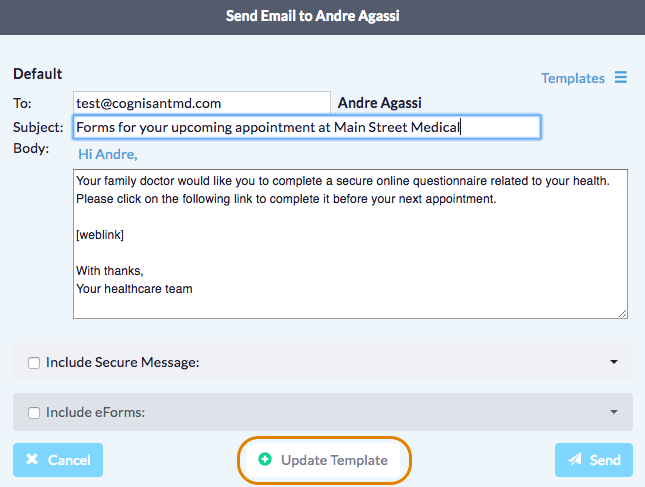Enable the Include Secure Message checkbox
645x487 pixels.
click(x=34, y=363)
